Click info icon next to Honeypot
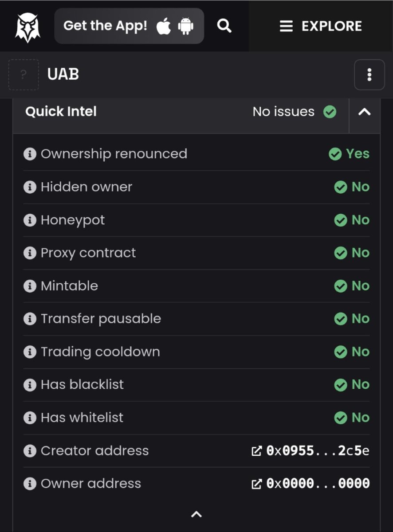The width and height of the screenshot is (393, 532). coord(30,220)
